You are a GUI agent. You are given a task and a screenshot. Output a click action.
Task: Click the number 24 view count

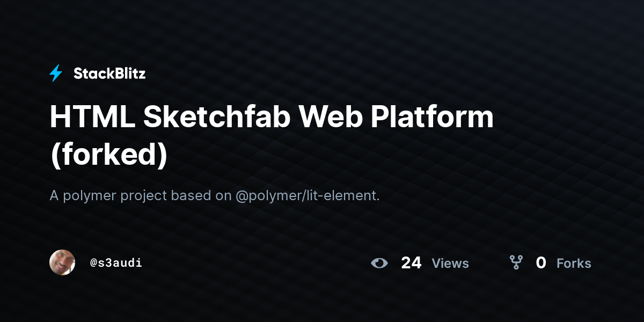411,263
